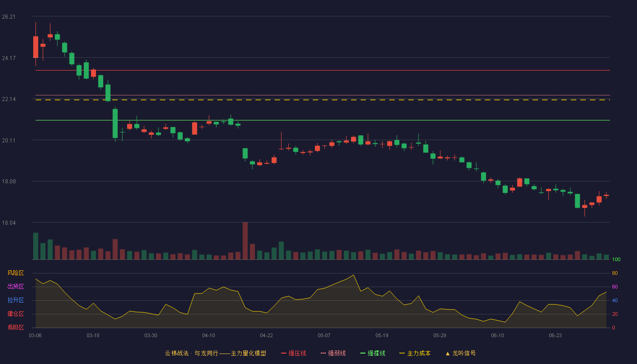The width and height of the screenshot is (637, 364).
Task: Click the 建仓区 zone label
Action: point(15,314)
